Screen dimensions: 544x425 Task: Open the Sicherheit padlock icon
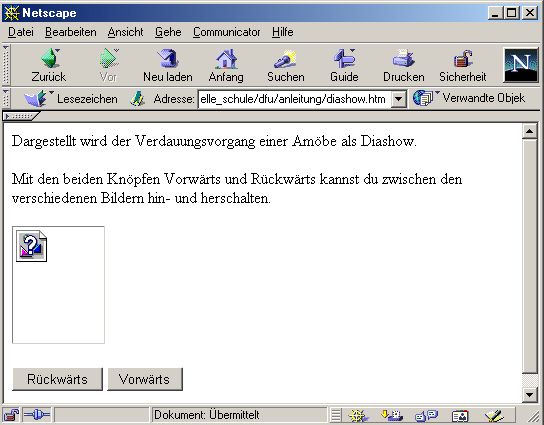click(x=463, y=58)
